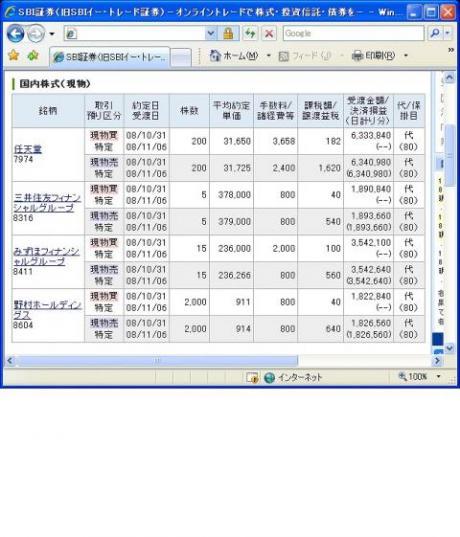This screenshot has height=537, width=460.
Task: Click the 914 price cell for 野村
Action: (x=232, y=329)
